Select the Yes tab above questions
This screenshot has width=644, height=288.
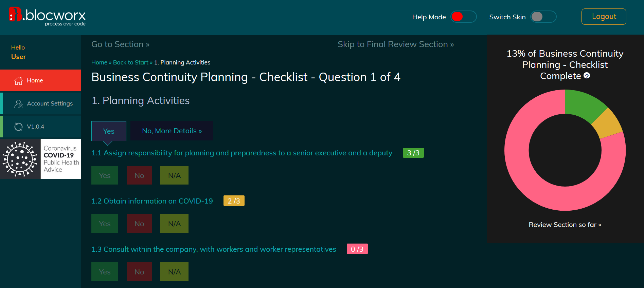tap(109, 131)
